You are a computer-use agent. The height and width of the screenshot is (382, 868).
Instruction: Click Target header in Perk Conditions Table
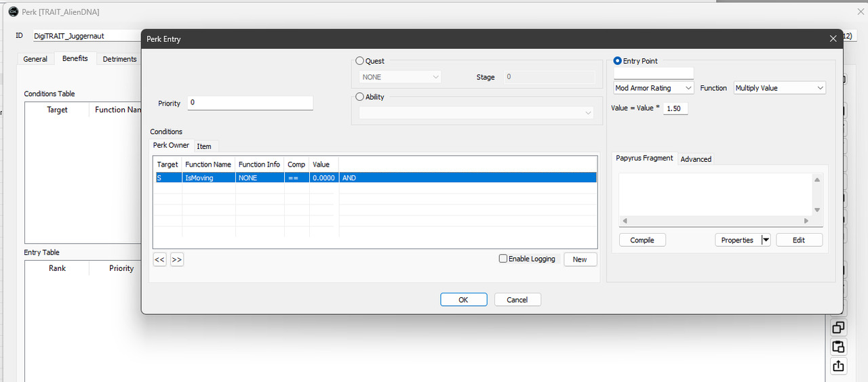[x=57, y=110]
